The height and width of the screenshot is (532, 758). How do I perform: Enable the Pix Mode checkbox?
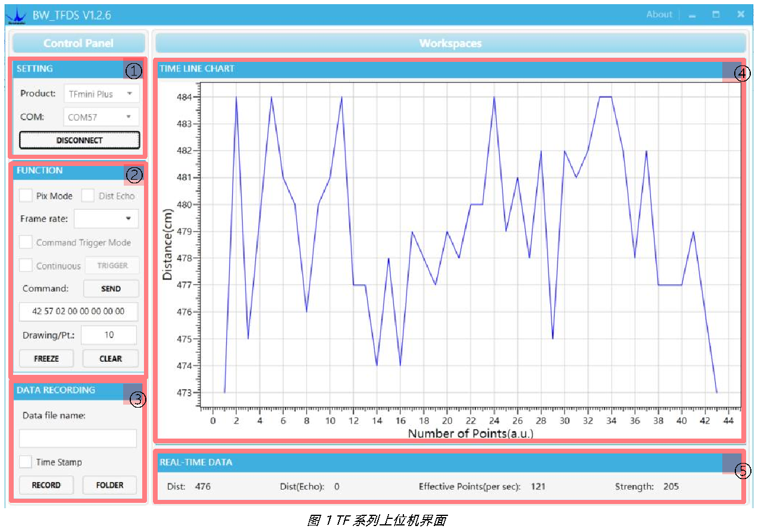point(26,196)
